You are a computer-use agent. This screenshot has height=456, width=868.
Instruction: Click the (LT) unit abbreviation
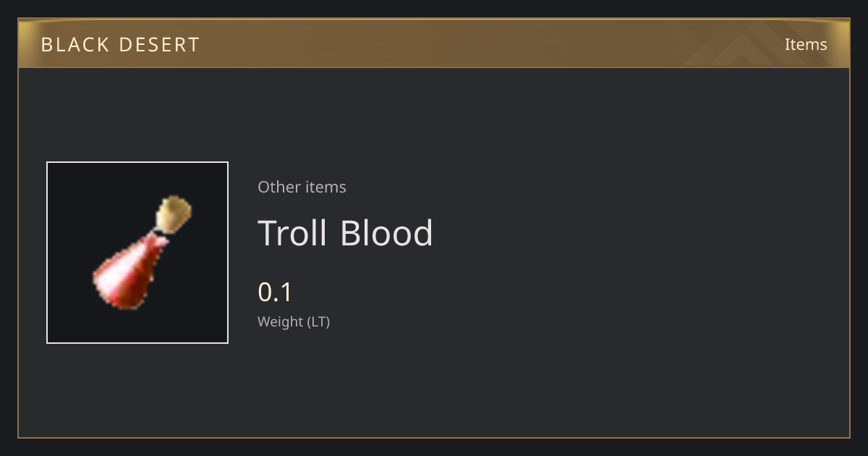pos(319,321)
